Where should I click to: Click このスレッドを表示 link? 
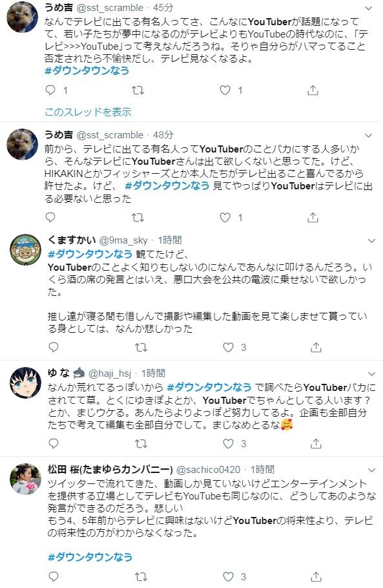[x=88, y=112]
